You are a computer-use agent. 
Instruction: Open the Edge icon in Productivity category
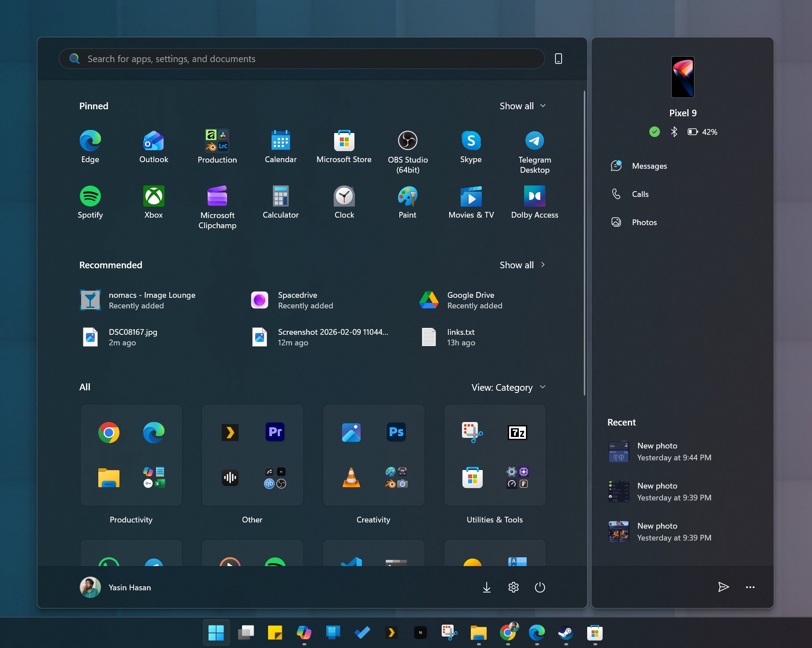[154, 433]
